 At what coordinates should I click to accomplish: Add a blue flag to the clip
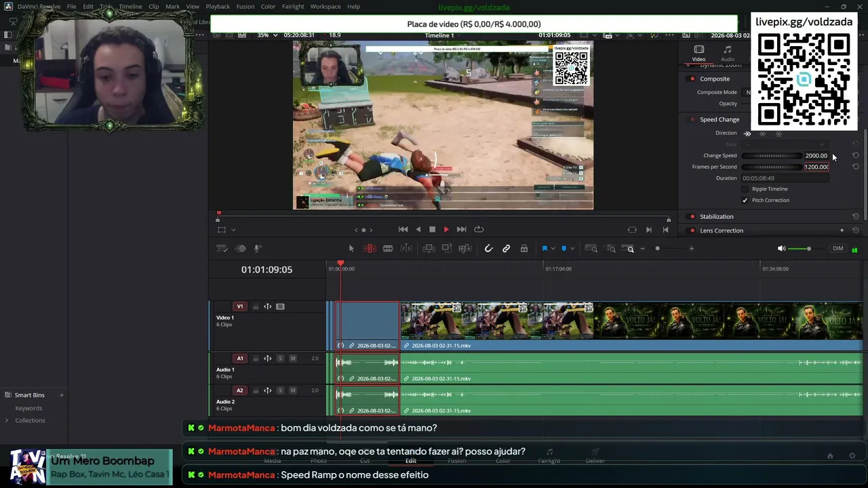pos(544,249)
